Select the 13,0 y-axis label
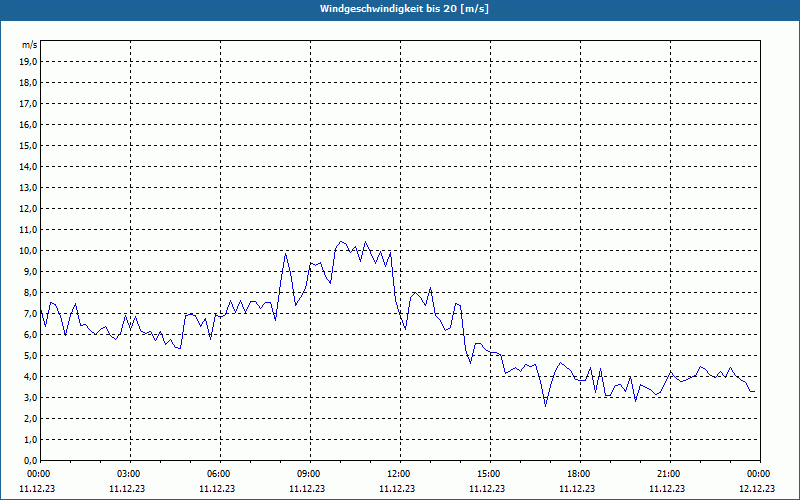The image size is (800, 500). pyautogui.click(x=28, y=187)
